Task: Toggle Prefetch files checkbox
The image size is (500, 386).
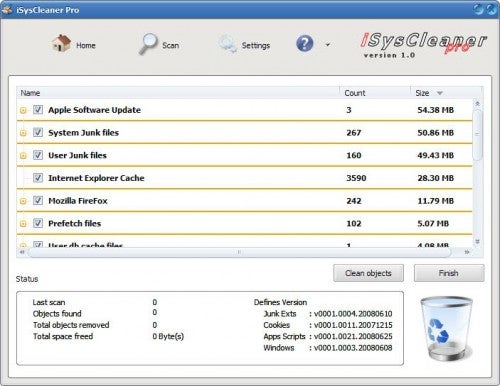Action: [38, 223]
